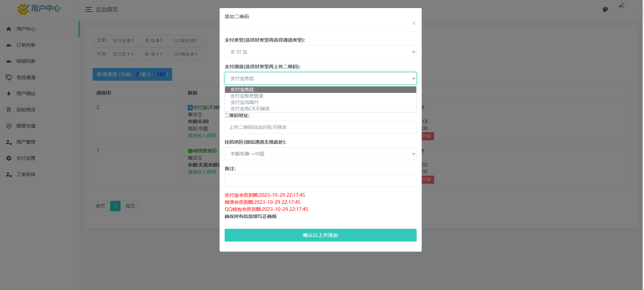The width and height of the screenshot is (644, 290).
Task: Click 正常 支付宝:0个 badge
Action: coord(124,41)
